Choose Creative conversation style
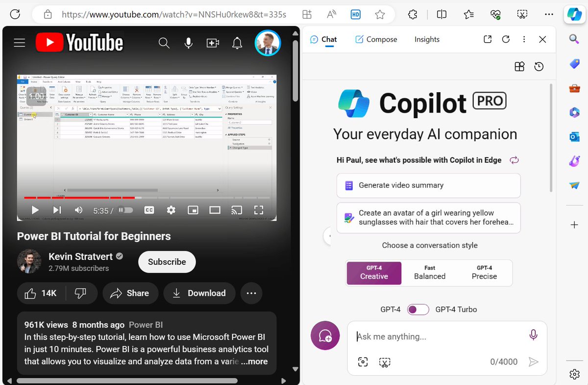The image size is (588, 385). click(374, 273)
